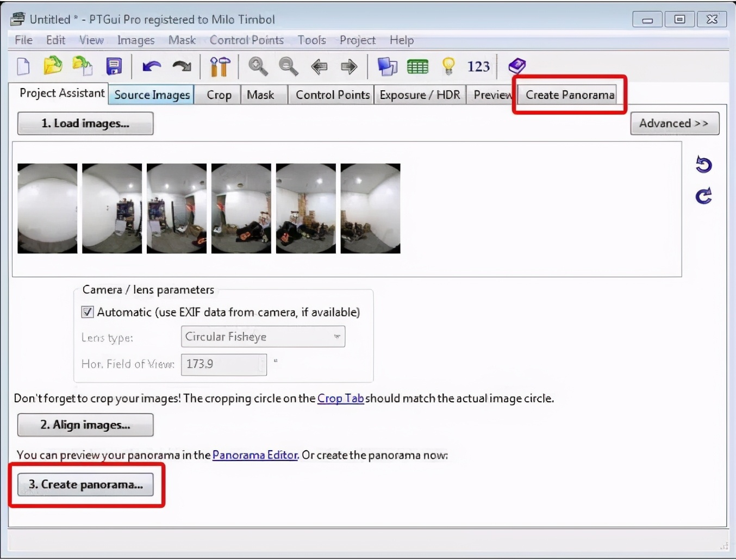Click the "Lens type:" label
Viewport: 736px width, 560px height.
tap(107, 338)
